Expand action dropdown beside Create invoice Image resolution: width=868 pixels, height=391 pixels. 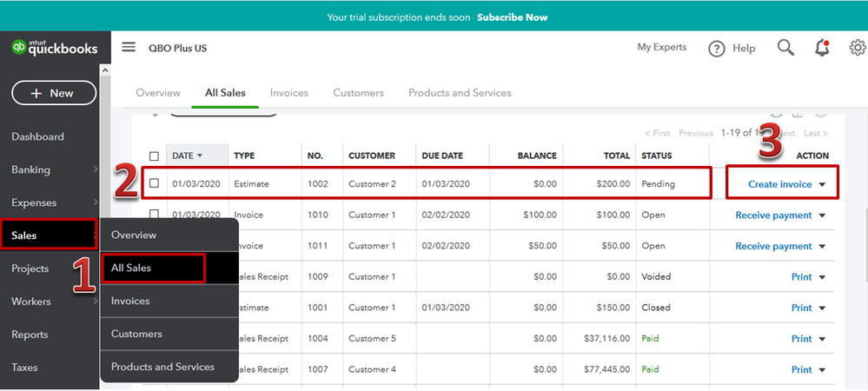[x=822, y=185]
